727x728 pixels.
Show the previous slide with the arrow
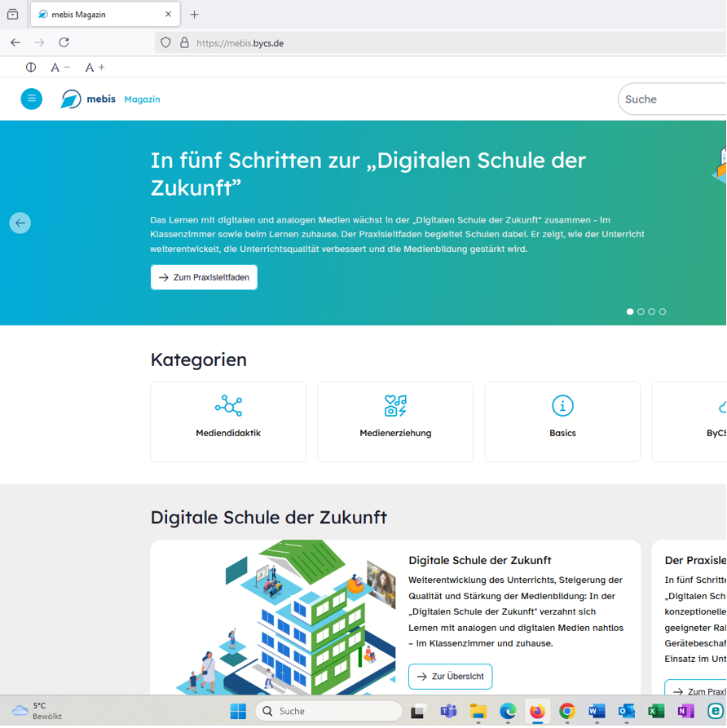tap(20, 223)
